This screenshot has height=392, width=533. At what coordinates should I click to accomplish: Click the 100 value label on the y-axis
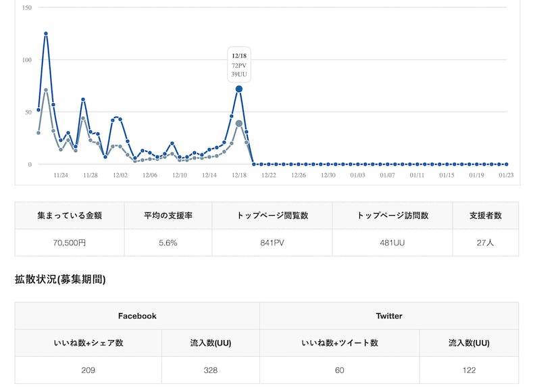pyautogui.click(x=26, y=59)
